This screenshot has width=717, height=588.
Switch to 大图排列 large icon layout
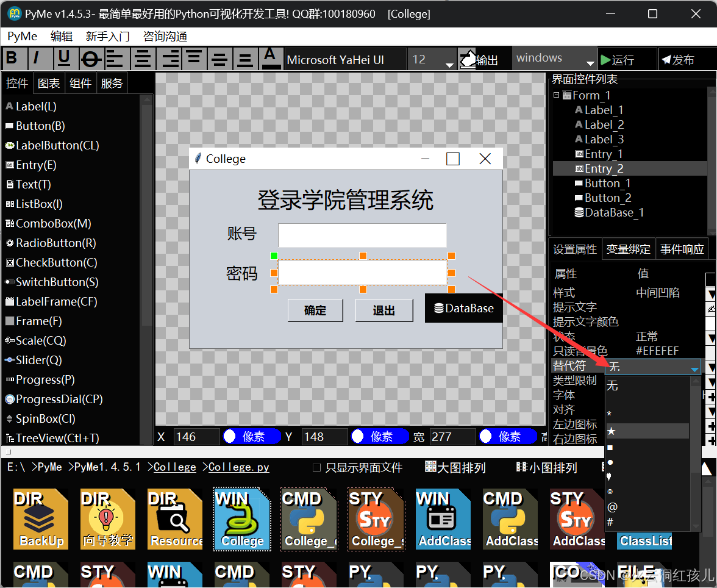coord(455,468)
